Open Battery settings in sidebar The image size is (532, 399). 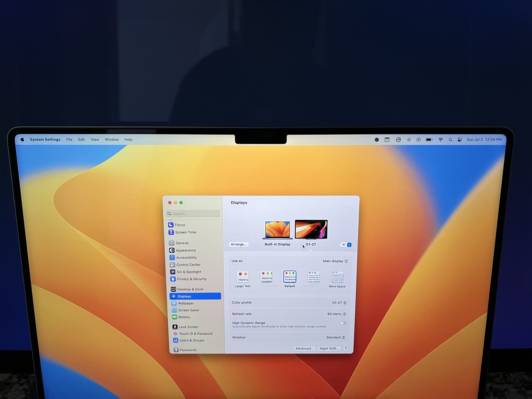click(x=184, y=317)
